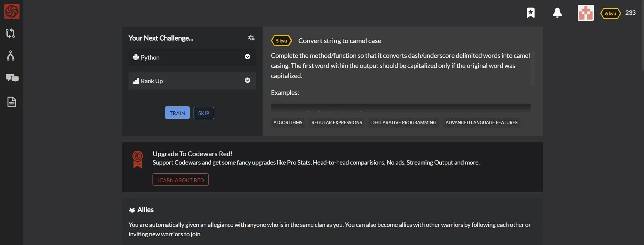
Task: Click the Rank Up stairs icon
Action: point(136,81)
